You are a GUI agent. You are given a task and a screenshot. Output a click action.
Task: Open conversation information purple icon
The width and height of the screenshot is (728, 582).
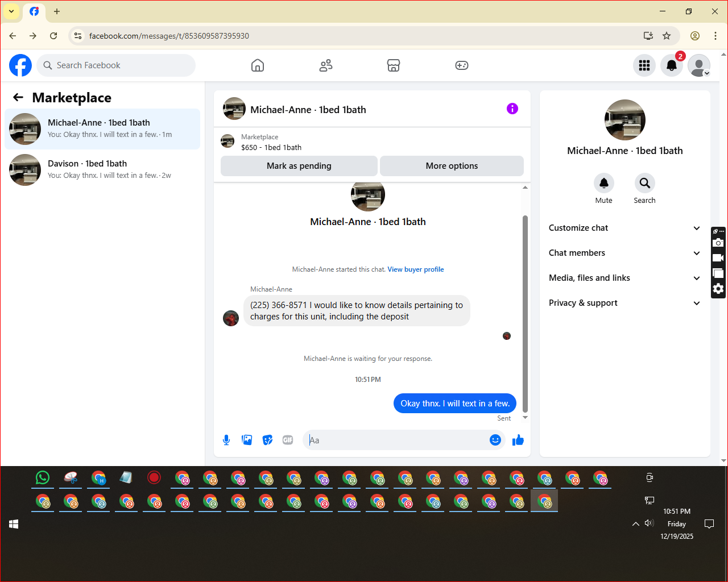point(512,109)
